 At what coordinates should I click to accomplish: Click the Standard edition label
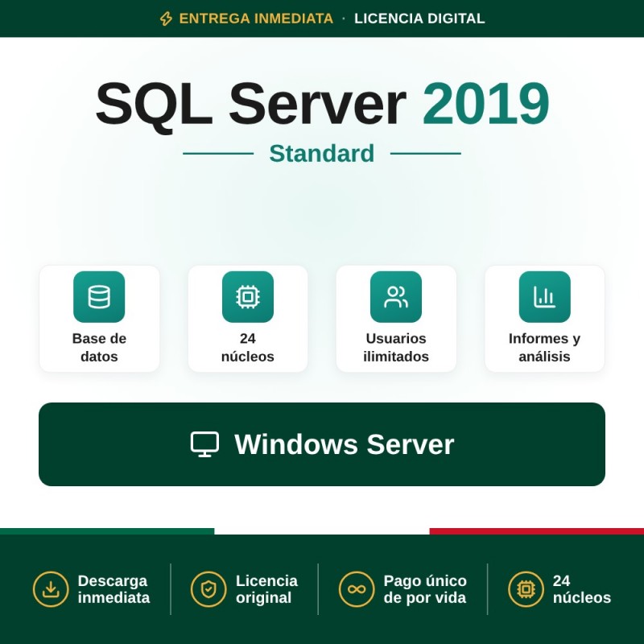click(x=321, y=153)
